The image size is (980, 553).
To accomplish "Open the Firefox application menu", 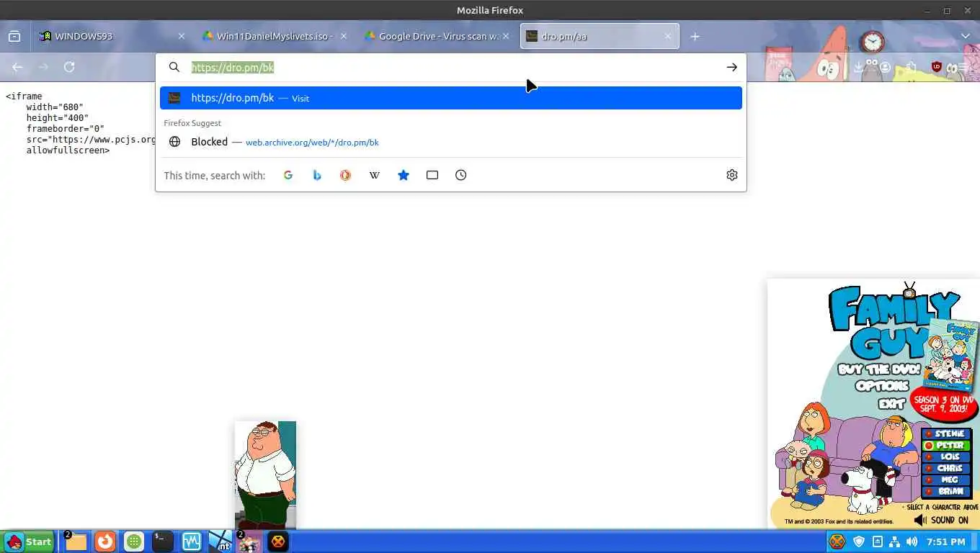I will [x=965, y=67].
